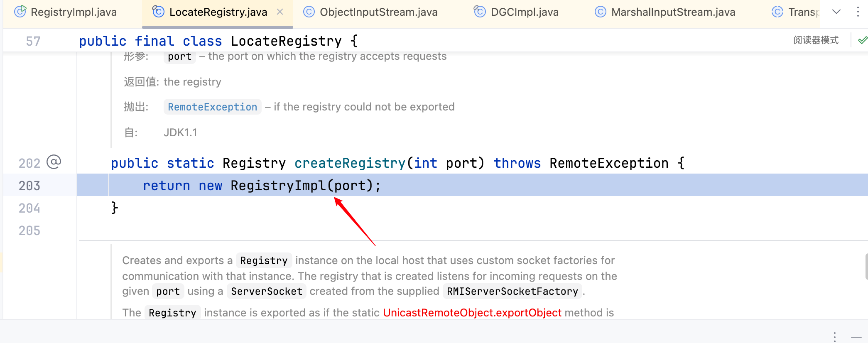Click the DGCImpl.java class icon
868x343 pixels.
(480, 12)
